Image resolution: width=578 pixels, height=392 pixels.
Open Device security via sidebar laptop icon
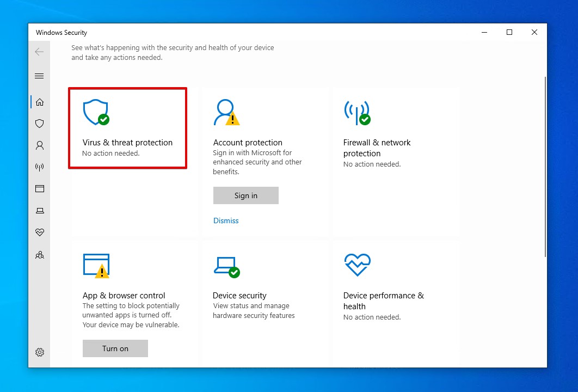(39, 211)
